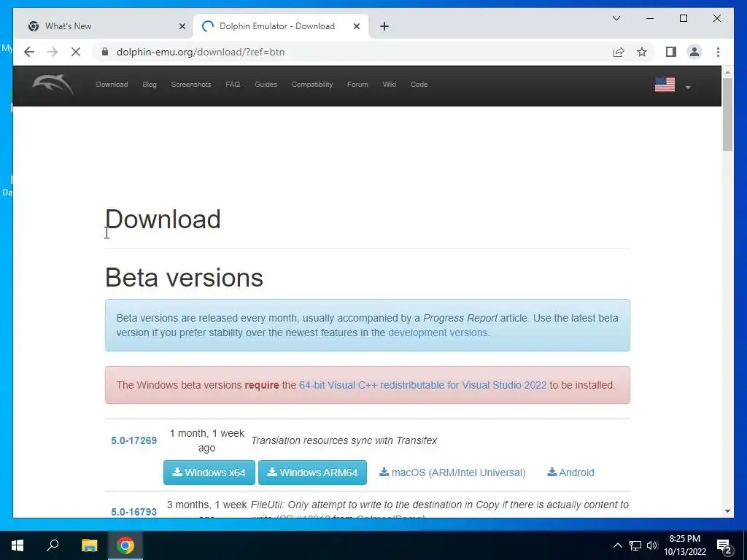This screenshot has width=747, height=560.
Task: Click the scrollbar up arrow
Action: (x=727, y=72)
